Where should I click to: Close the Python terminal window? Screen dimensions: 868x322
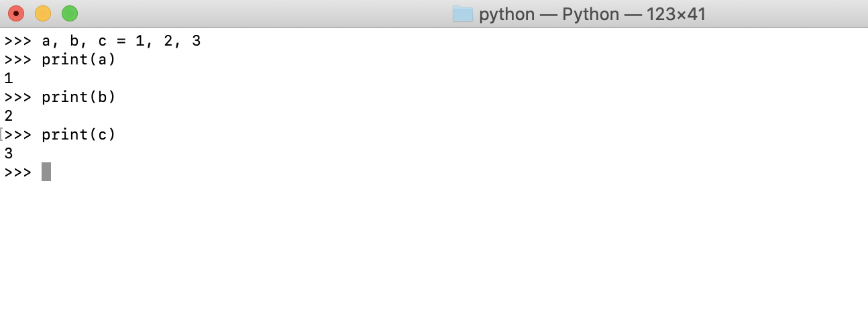[x=16, y=13]
